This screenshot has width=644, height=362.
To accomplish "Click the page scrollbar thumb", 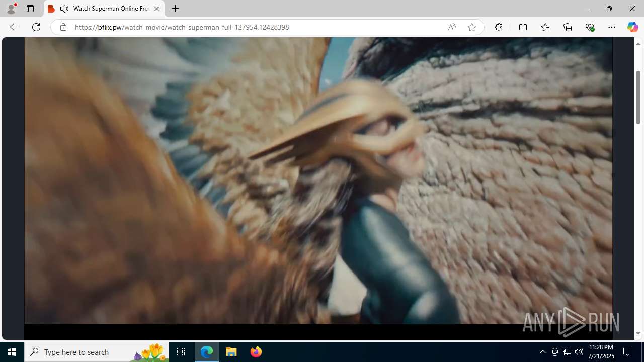I will [x=638, y=98].
